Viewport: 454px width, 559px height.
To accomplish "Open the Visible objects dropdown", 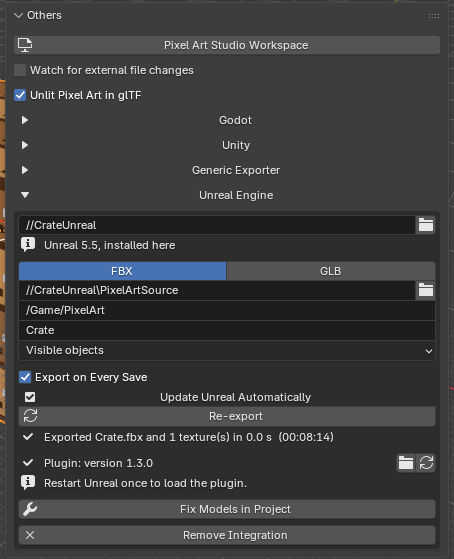I will [227, 350].
